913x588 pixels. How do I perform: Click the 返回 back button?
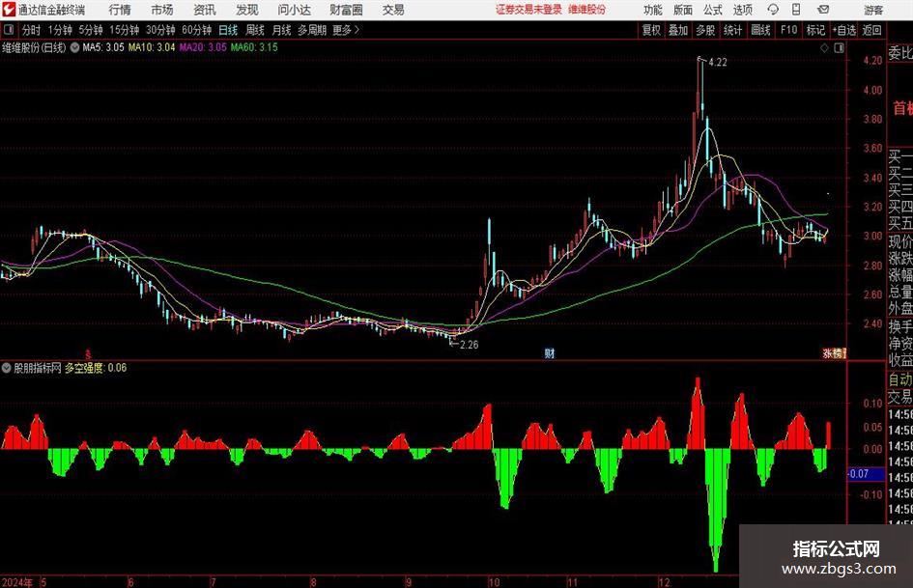tap(871, 30)
